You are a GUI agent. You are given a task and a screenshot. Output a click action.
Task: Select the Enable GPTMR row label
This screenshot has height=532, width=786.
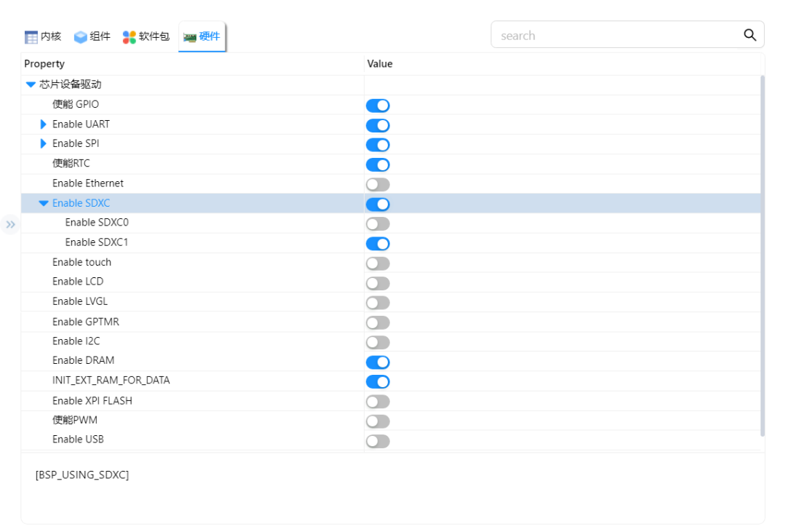pyautogui.click(x=86, y=322)
